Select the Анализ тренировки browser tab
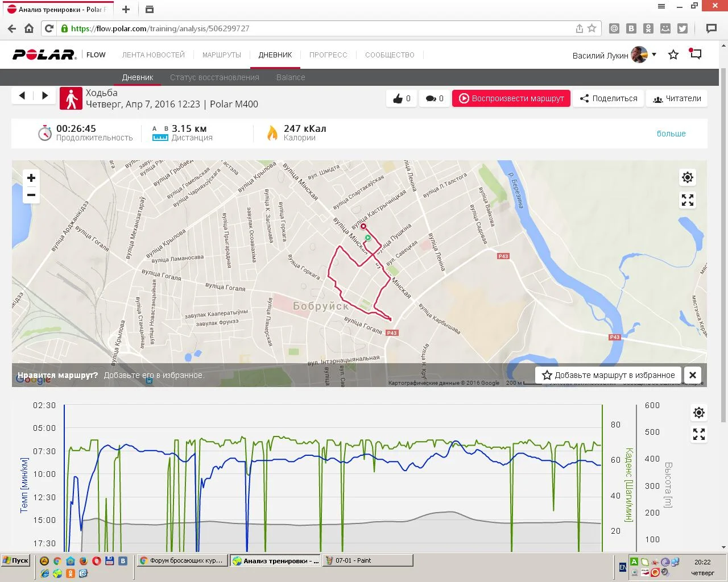 [59, 10]
